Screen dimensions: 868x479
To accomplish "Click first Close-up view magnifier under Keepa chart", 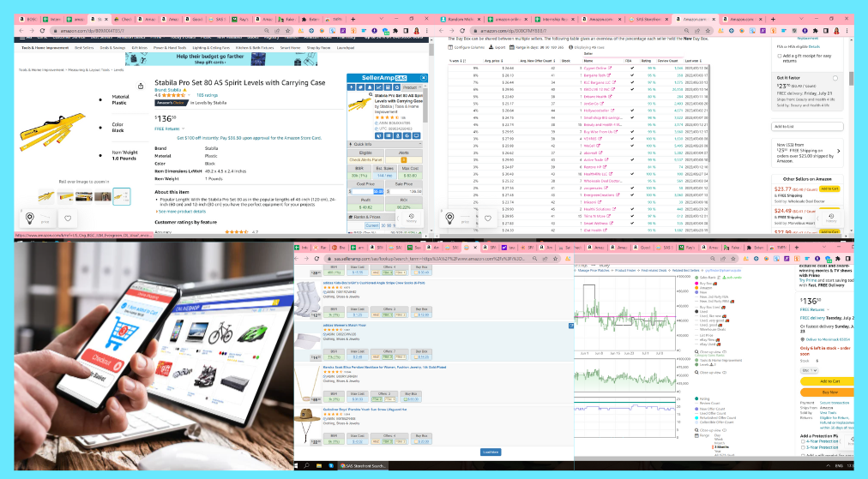I will (696, 352).
